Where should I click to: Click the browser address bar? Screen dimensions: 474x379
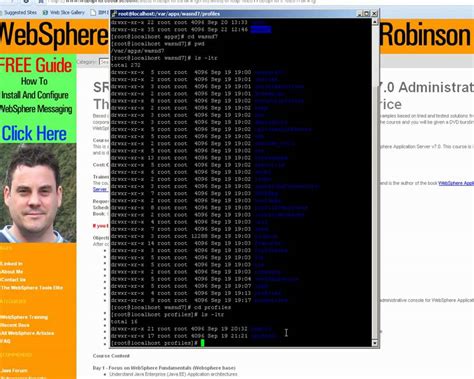point(180,2)
